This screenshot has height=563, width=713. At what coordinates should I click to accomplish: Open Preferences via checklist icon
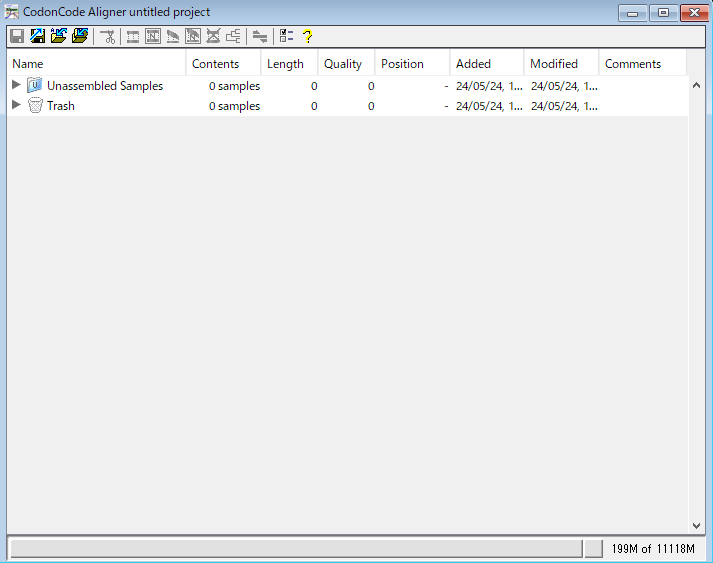coord(286,36)
